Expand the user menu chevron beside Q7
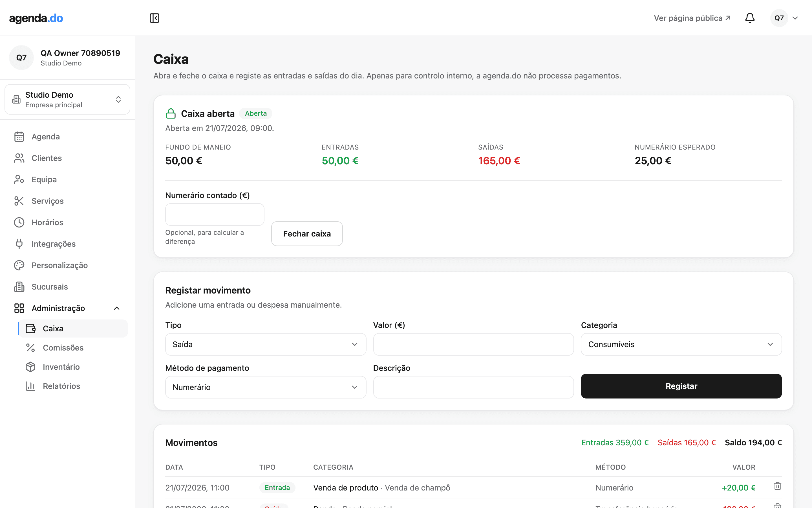Screen dimensions: 812x508 pos(795,18)
